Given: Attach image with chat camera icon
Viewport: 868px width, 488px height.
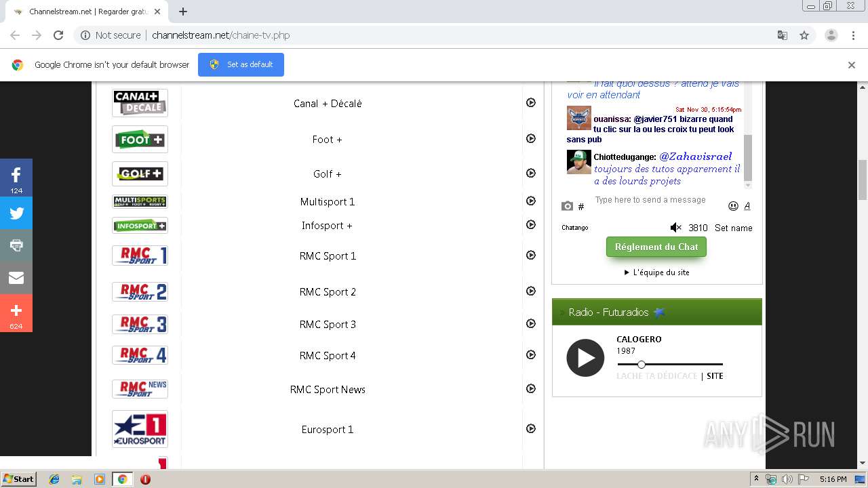Looking at the screenshot, I should click(x=568, y=206).
